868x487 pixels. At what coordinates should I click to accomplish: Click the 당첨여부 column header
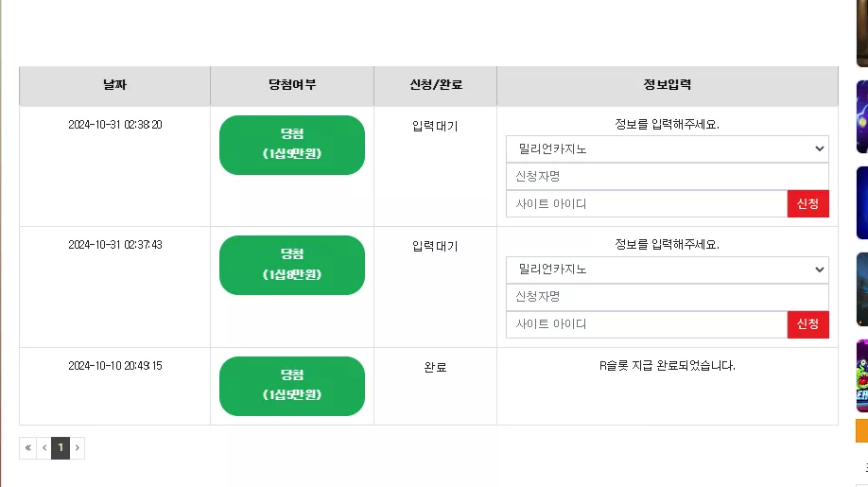pyautogui.click(x=292, y=85)
